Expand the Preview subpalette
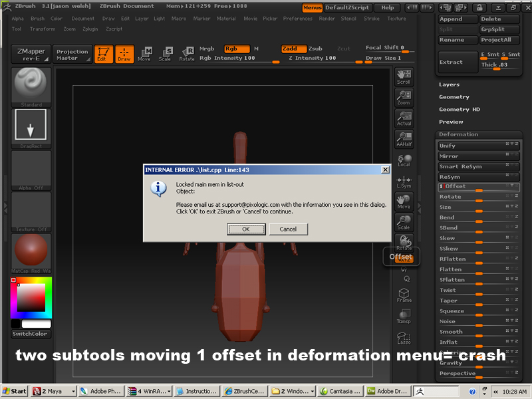The image size is (532, 399). click(451, 122)
